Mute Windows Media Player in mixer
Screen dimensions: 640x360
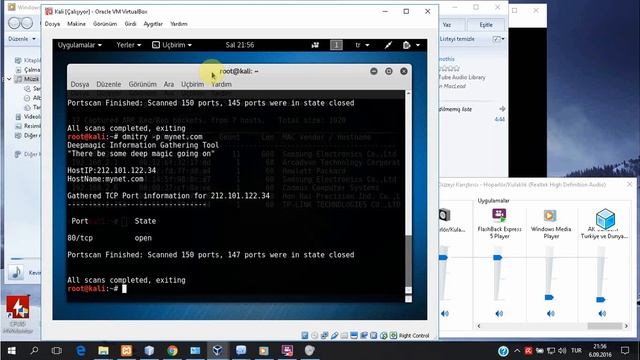[x=551, y=313]
